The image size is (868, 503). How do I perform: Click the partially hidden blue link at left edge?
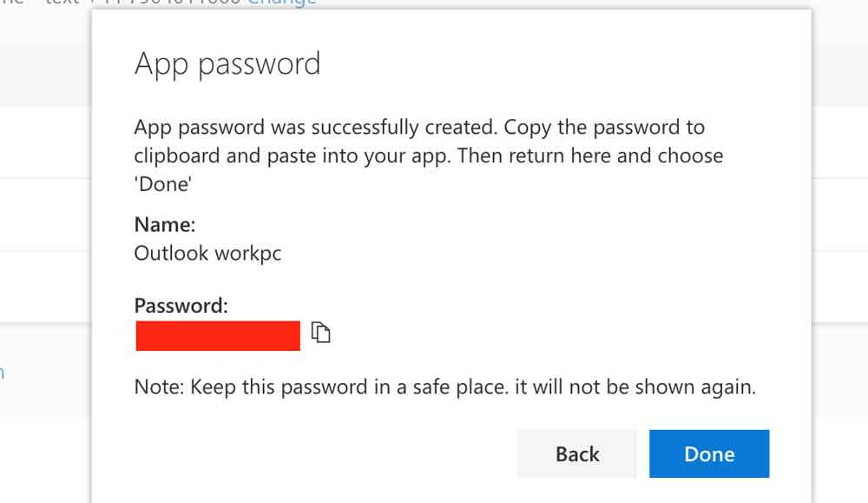pyautogui.click(x=3, y=373)
